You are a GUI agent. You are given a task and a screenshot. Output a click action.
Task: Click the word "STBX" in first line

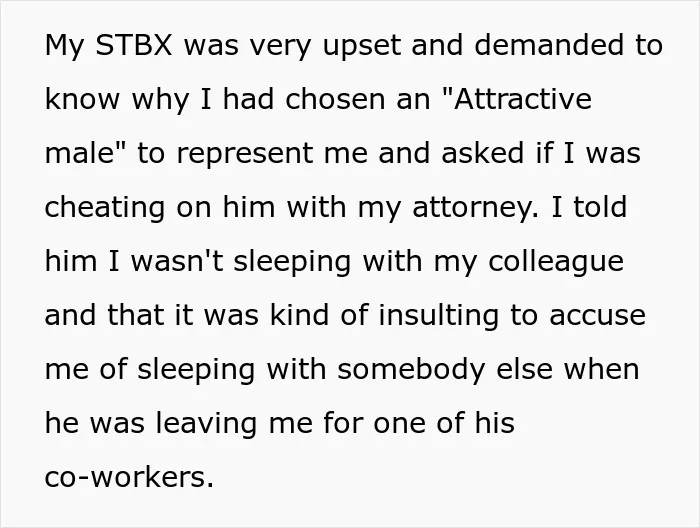pyautogui.click(x=134, y=45)
